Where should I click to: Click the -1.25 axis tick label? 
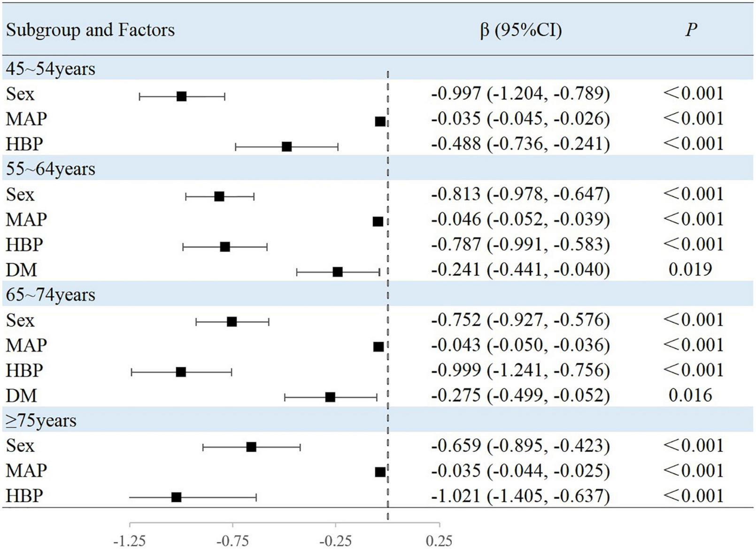click(x=130, y=541)
